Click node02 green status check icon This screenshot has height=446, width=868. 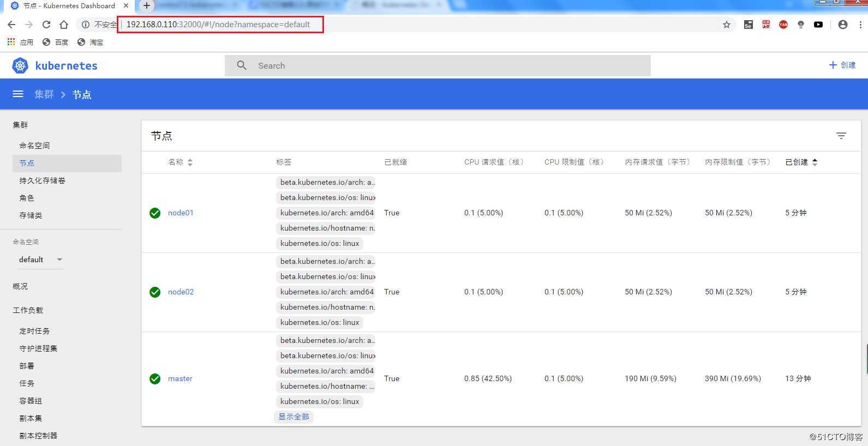click(x=155, y=292)
